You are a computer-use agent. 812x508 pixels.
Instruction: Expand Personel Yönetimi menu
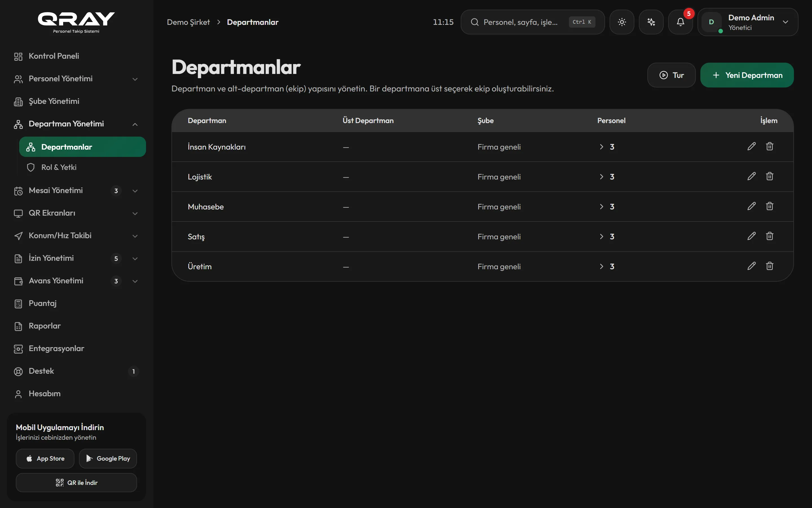coord(76,79)
